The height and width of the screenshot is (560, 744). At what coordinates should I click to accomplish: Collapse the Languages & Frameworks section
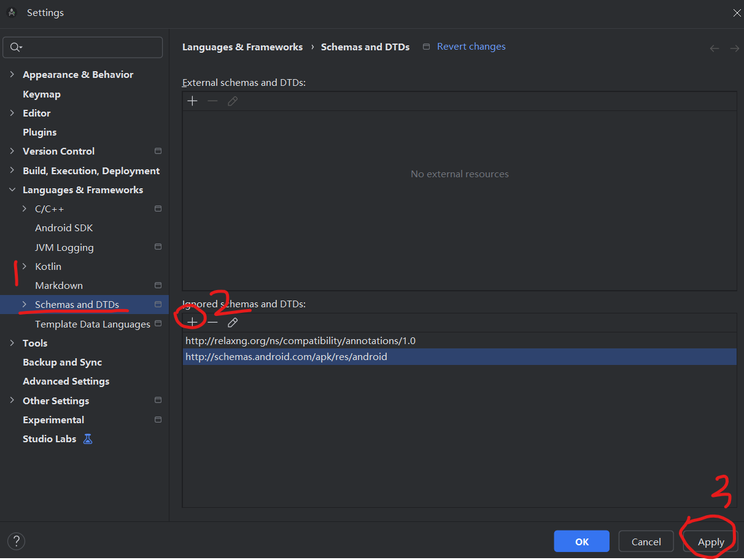tap(12, 190)
